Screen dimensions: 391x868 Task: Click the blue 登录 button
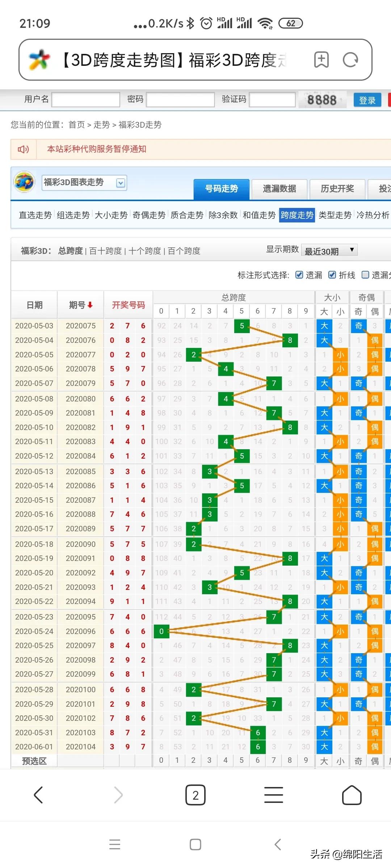[367, 100]
